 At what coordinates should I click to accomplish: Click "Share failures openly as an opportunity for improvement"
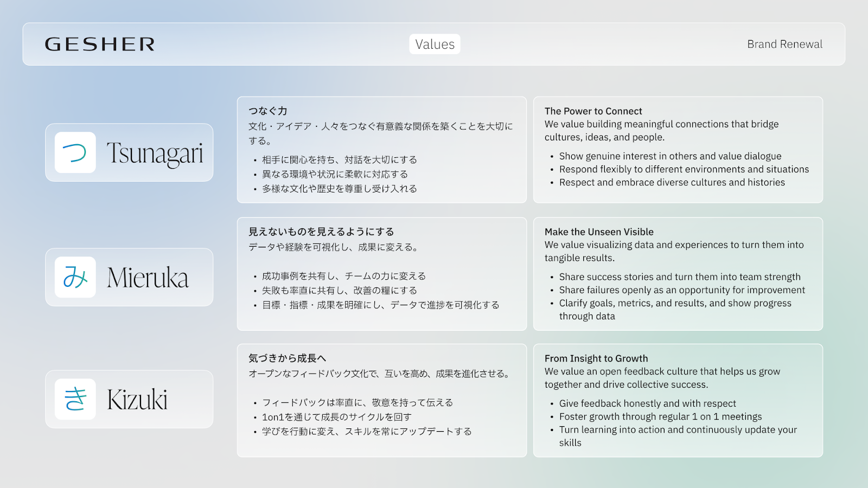(682, 290)
